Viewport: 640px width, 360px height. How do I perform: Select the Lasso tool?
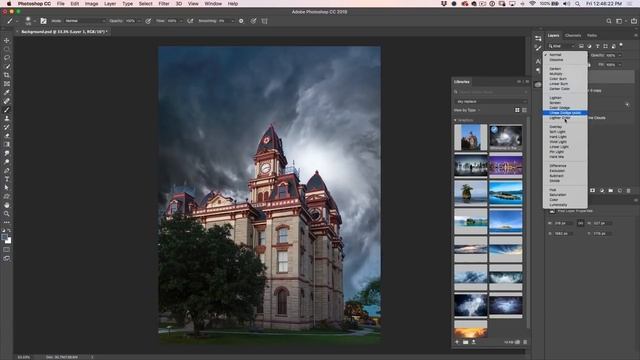7,58
